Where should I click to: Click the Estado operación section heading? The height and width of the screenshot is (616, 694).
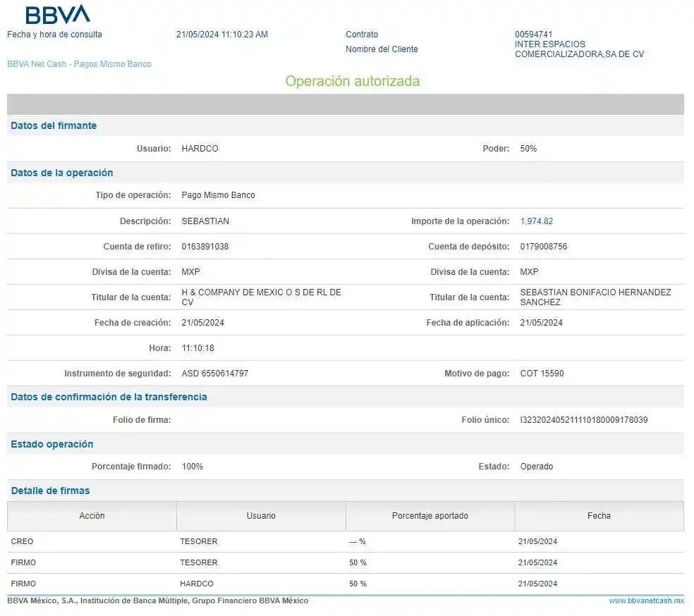click(52, 444)
